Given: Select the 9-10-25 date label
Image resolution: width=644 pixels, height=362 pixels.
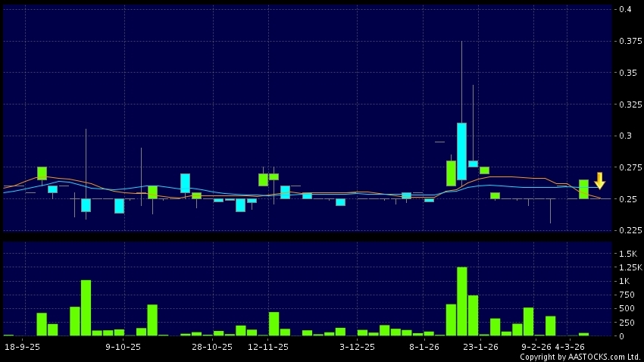Looking at the screenshot, I should point(123,347).
